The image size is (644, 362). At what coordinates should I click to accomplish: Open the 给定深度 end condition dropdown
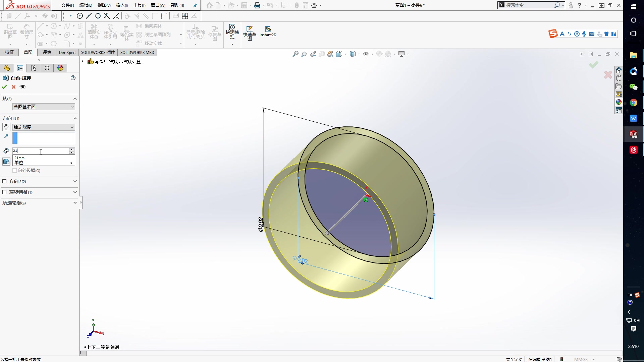(x=44, y=127)
